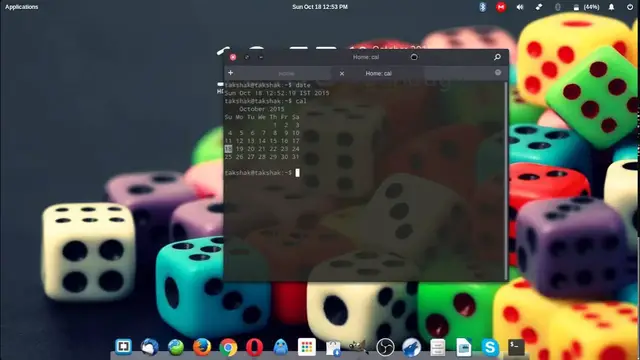Viewport: 640px width, 360px height.
Task: Open the document viewer dock icon
Action: click(x=464, y=347)
